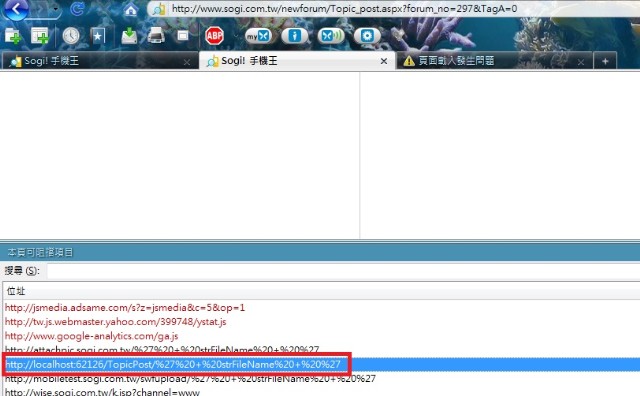Viewport: 640px width, 396px height.
Task: Close the active Sogi! 手機王 tab
Action: 384,61
